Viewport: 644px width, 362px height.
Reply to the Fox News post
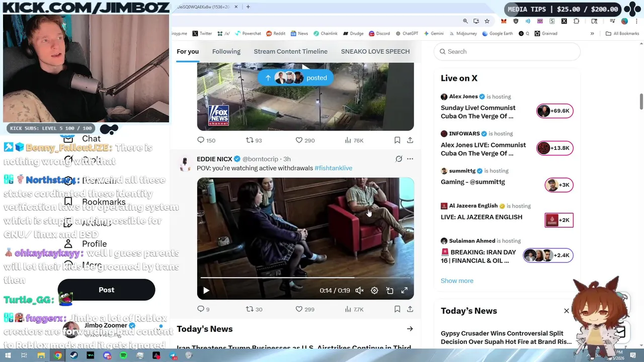coord(206,140)
